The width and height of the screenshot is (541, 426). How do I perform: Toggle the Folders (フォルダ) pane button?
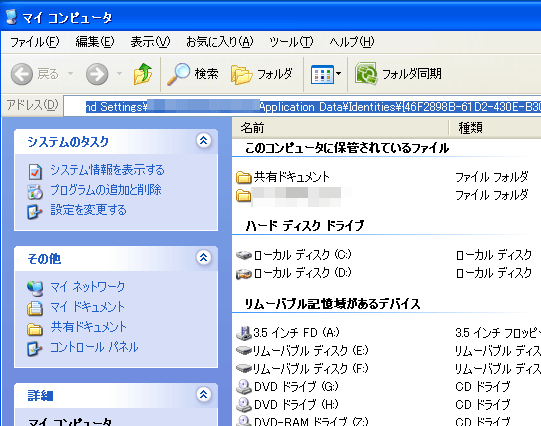pos(262,74)
